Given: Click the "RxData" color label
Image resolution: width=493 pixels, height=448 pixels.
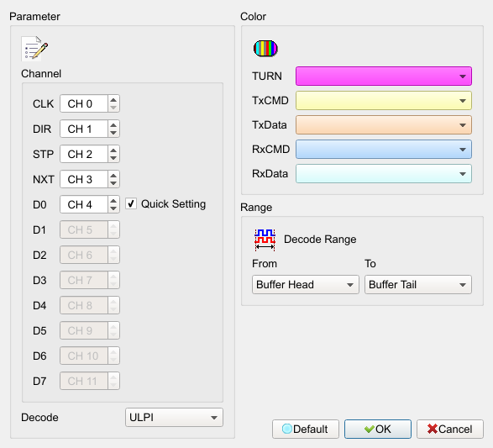Looking at the screenshot, I should tap(270, 174).
